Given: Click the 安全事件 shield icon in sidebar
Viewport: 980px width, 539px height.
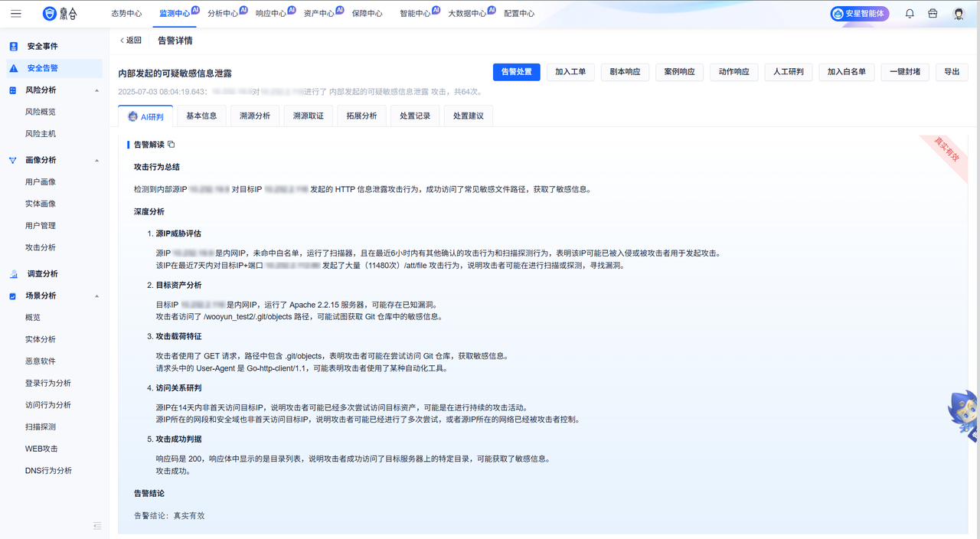Looking at the screenshot, I should coord(13,46).
